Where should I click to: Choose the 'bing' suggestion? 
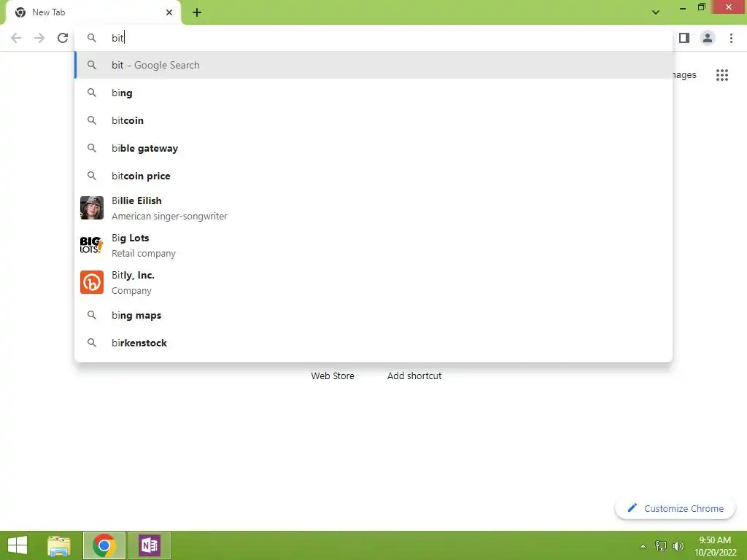coord(373,93)
